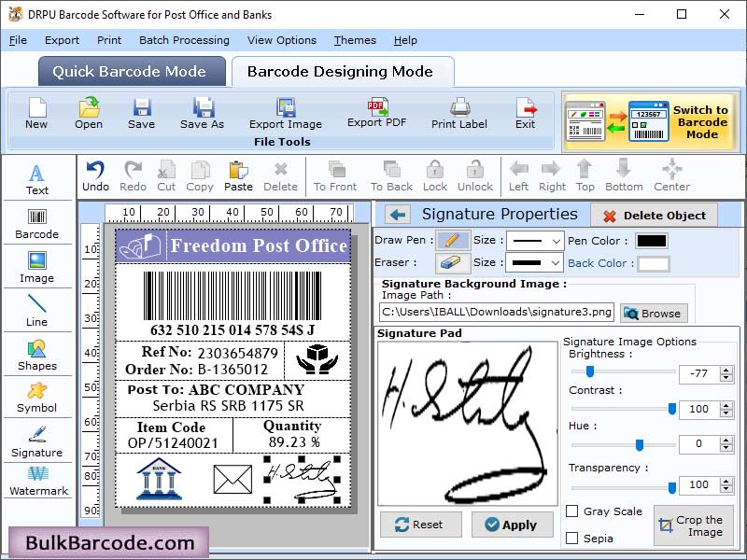Open the Eraser Size dropdown
This screenshot has width=747, height=560.
pyautogui.click(x=535, y=262)
